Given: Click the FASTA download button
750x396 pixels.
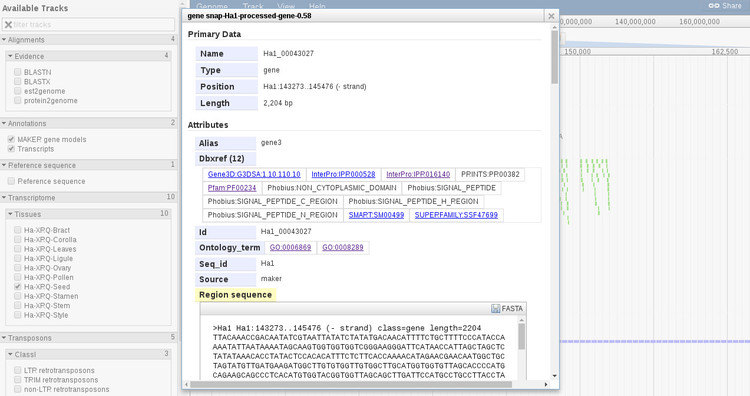Looking at the screenshot, I should (x=507, y=309).
